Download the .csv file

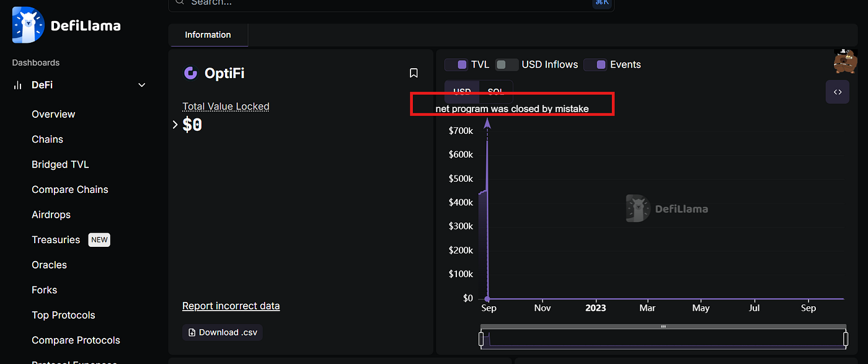(223, 332)
